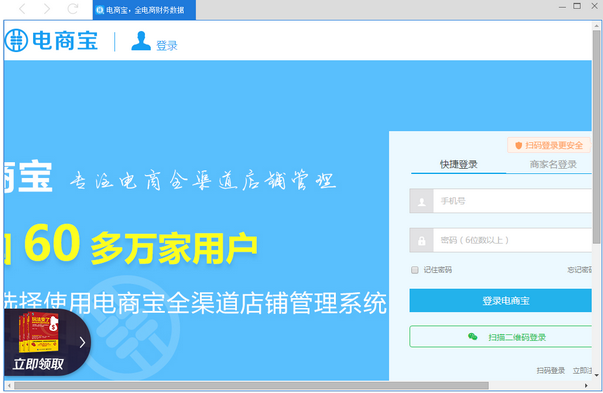The height and width of the screenshot is (393, 603).
Task: Click the 扫码登录更安全 badge
Action: click(x=549, y=145)
